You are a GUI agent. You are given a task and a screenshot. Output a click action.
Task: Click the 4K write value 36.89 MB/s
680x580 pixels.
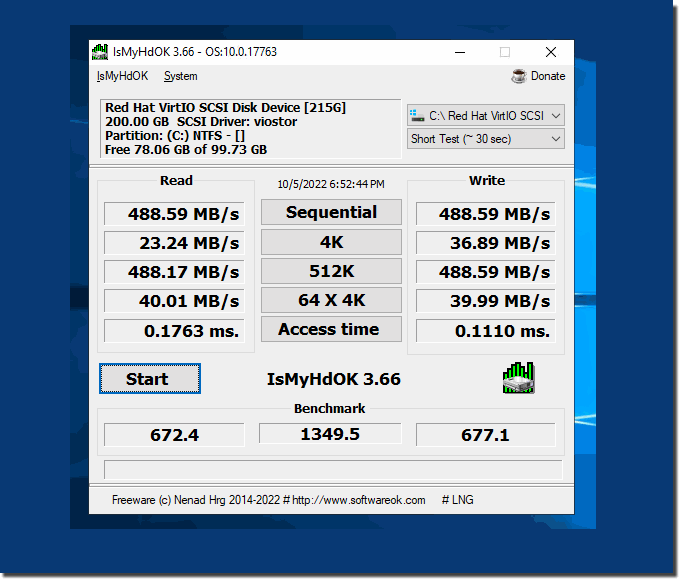click(x=486, y=243)
